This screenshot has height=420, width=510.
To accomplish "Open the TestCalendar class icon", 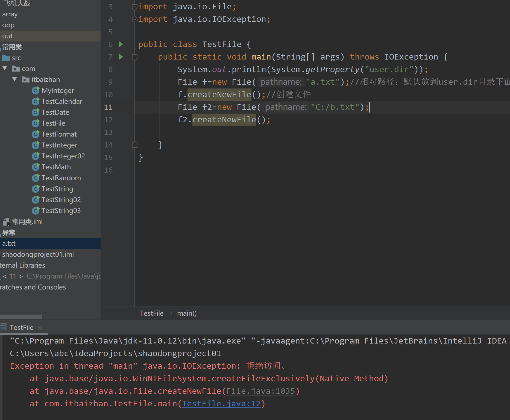I will [36, 101].
